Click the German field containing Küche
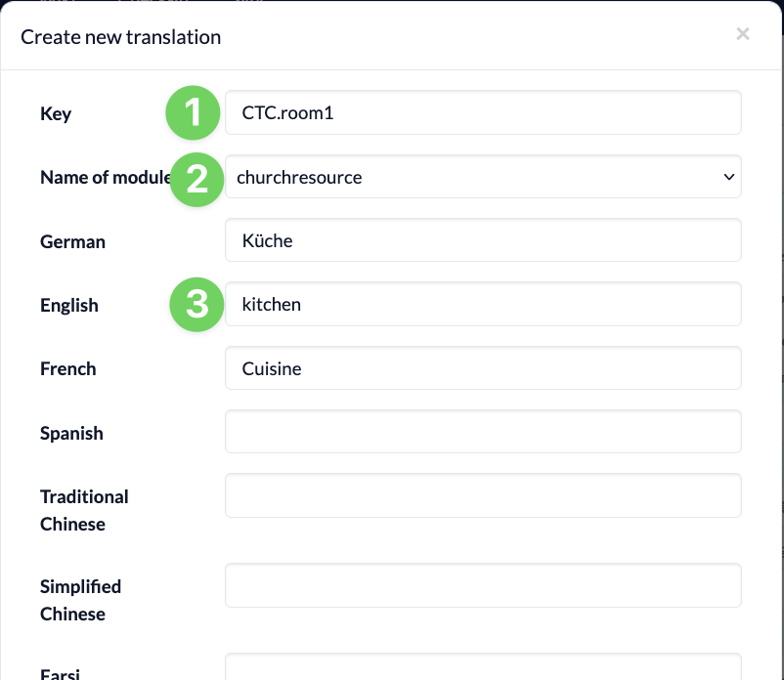Image resolution: width=784 pixels, height=680 pixels. click(483, 239)
